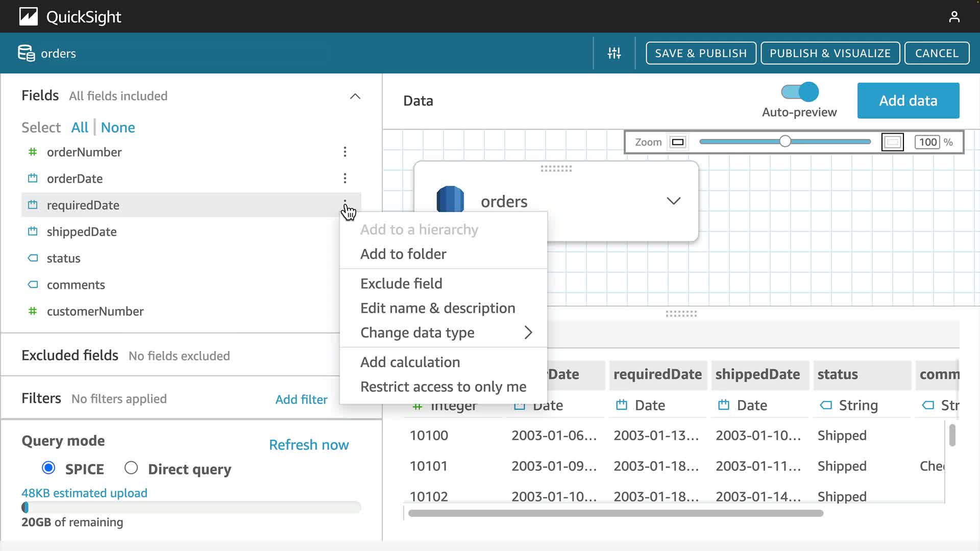
Task: Click the QuickSight logo icon
Action: 29,17
